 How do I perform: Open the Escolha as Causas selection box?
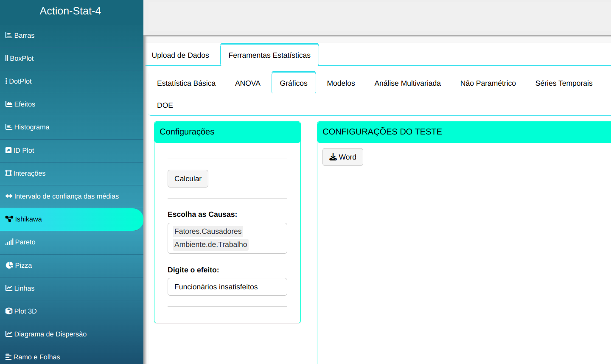pos(267,238)
